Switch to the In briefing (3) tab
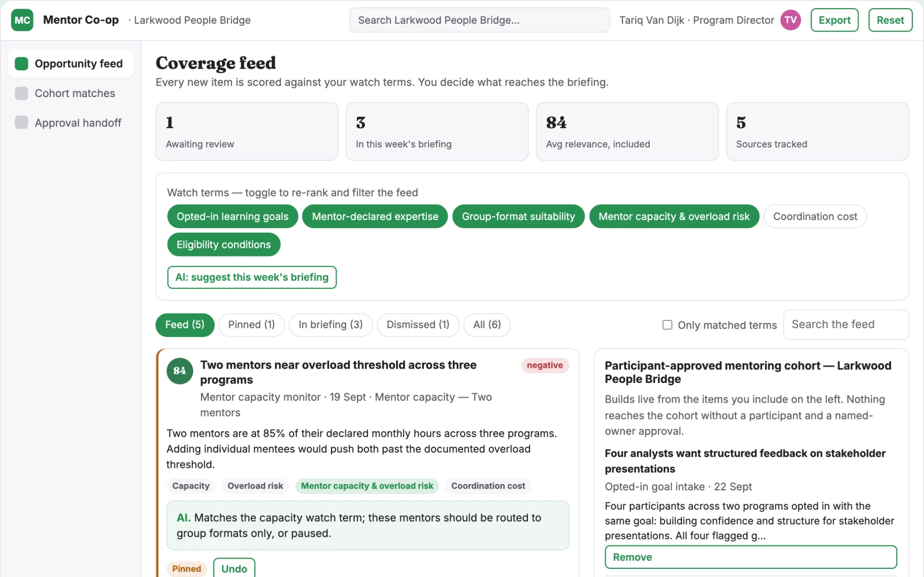The width and height of the screenshot is (924, 577). pyautogui.click(x=330, y=325)
